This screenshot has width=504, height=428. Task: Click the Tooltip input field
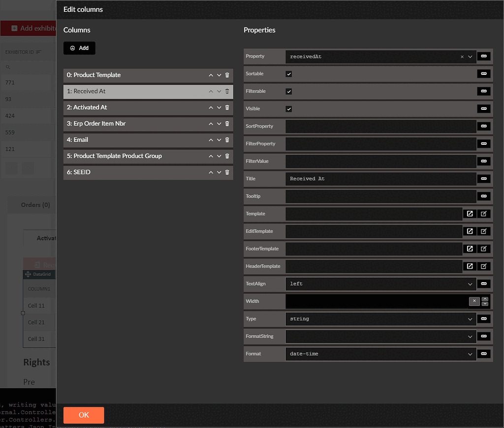pos(380,196)
